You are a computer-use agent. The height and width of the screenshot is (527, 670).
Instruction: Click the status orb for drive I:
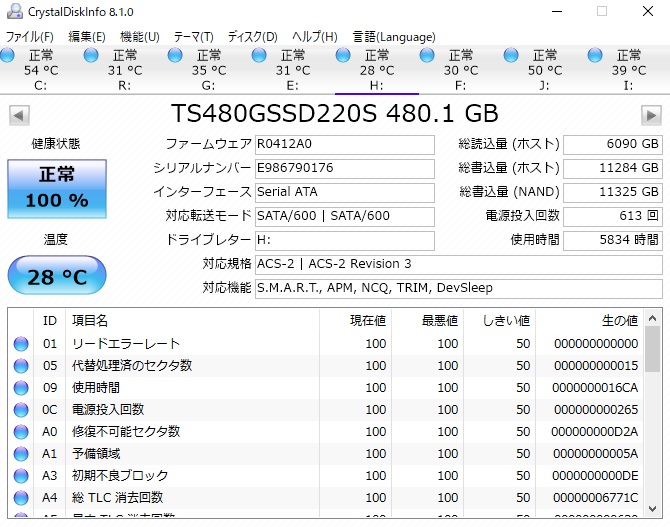(595, 56)
